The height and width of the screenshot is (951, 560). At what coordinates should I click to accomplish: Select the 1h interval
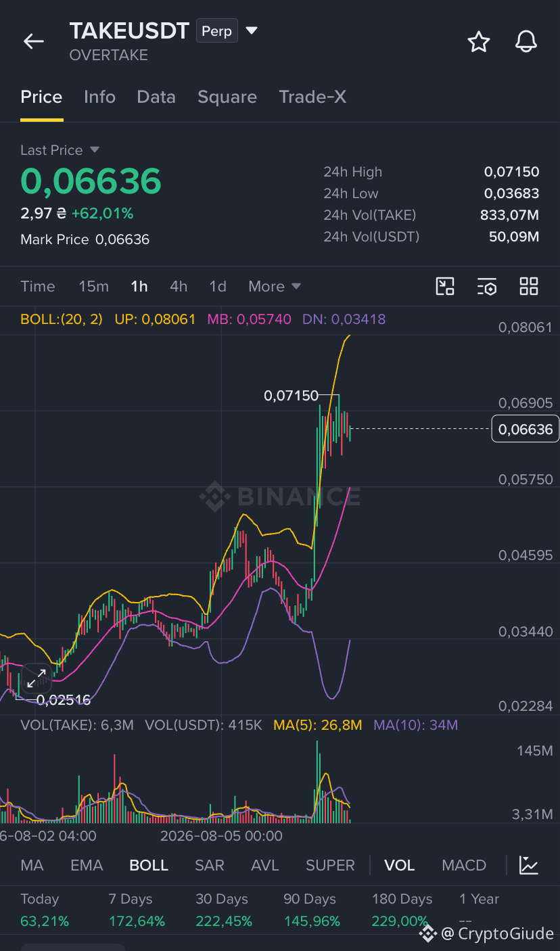click(139, 286)
